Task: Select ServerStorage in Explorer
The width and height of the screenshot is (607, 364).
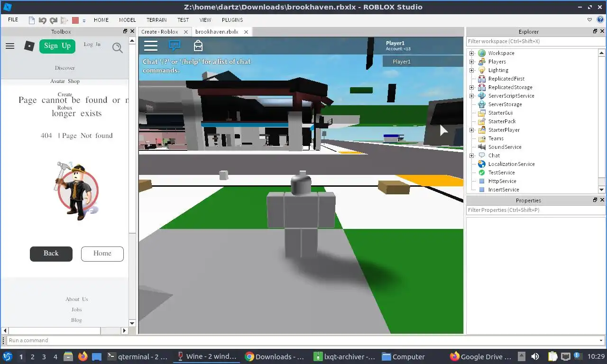Action: coord(505,104)
